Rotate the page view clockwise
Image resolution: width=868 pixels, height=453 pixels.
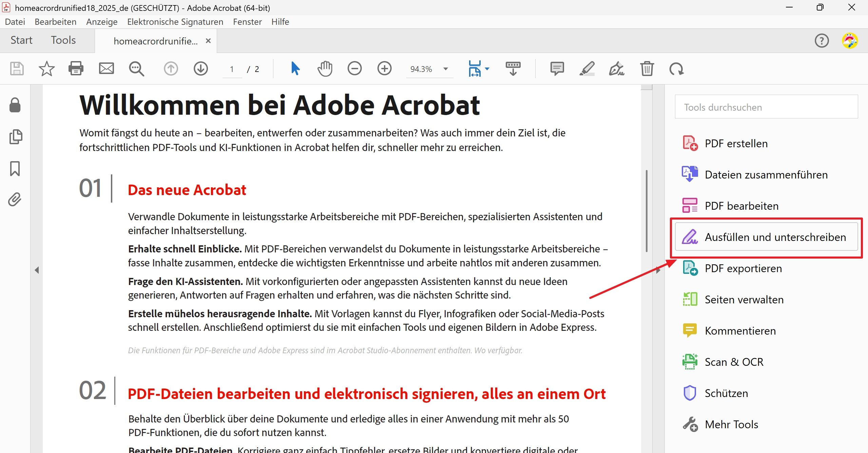676,69
